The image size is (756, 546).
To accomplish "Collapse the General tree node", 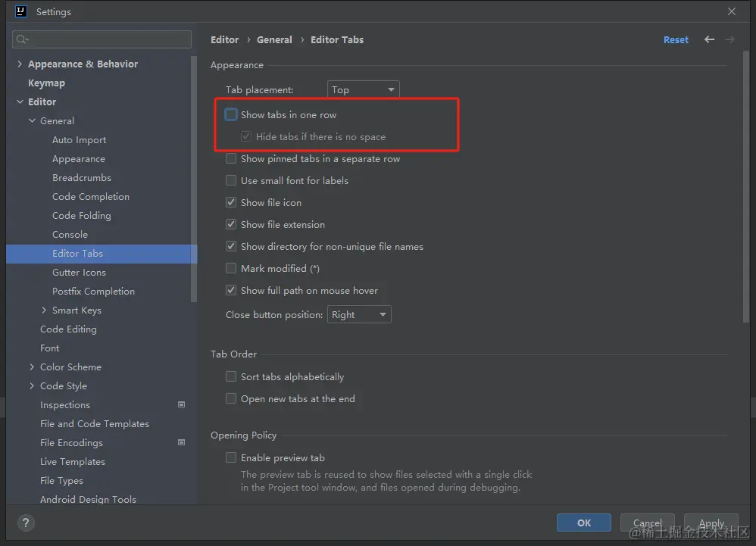I will (x=32, y=120).
